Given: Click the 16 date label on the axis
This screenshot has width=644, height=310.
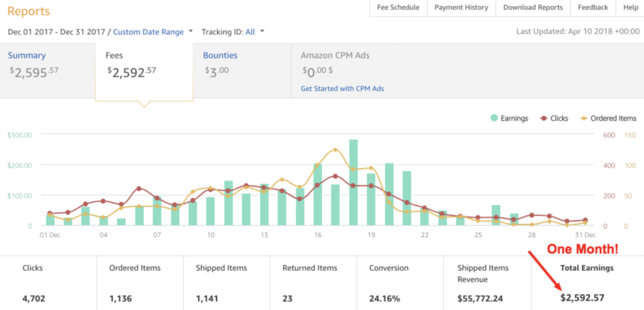Looking at the screenshot, I should point(318,235).
